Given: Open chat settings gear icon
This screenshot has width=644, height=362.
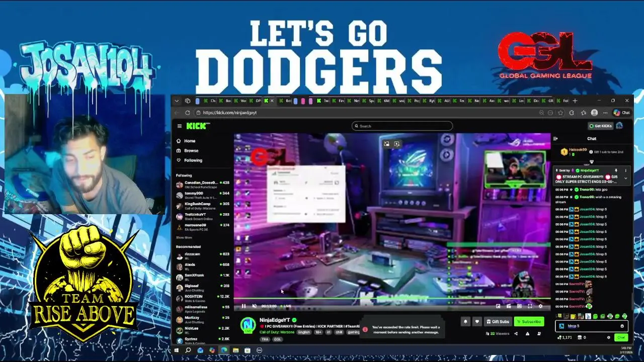Looking at the screenshot, I should [609, 337].
